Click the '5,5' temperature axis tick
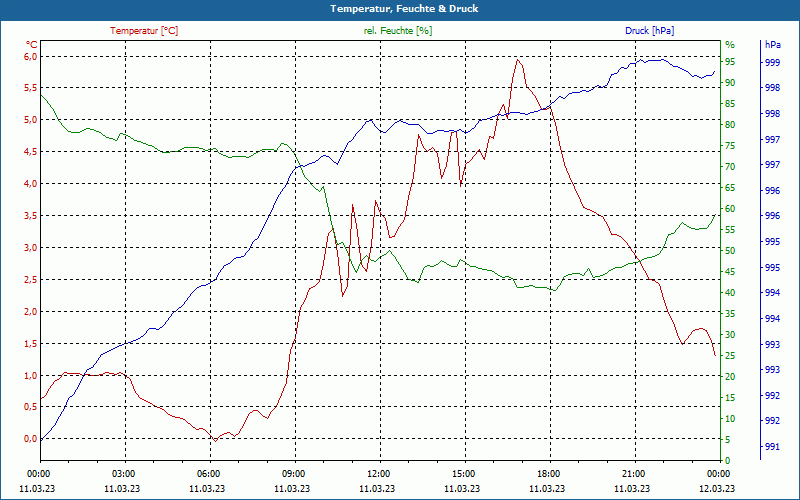 click(31, 88)
